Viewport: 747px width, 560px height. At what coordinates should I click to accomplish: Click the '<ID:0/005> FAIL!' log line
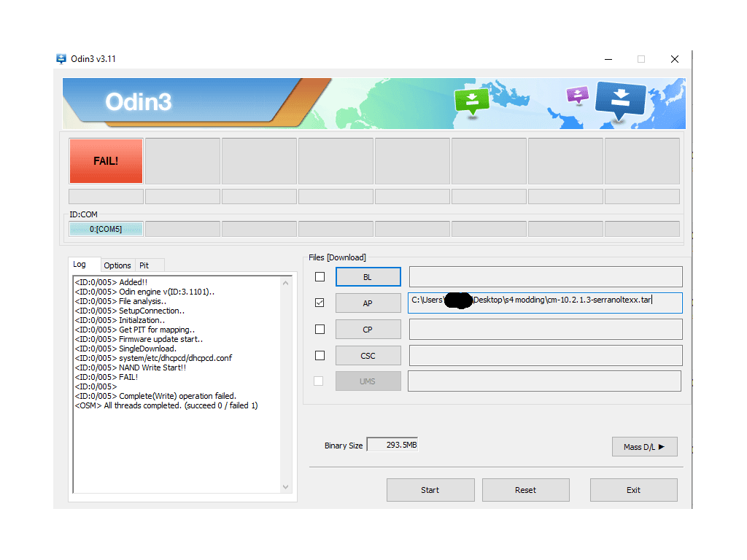(107, 377)
